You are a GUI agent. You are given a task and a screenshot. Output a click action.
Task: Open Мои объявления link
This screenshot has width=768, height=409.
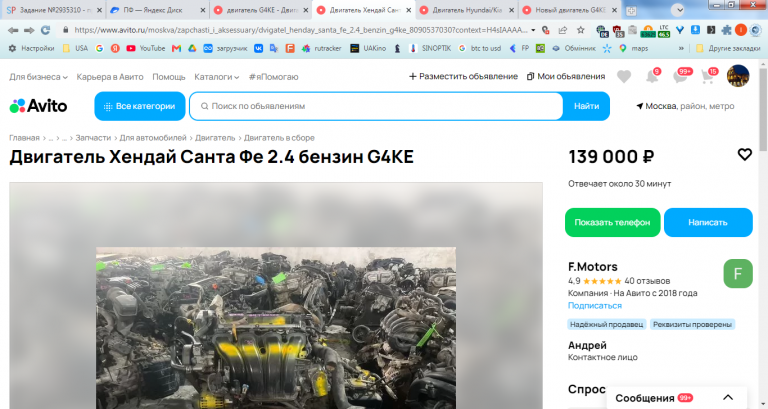(566, 76)
